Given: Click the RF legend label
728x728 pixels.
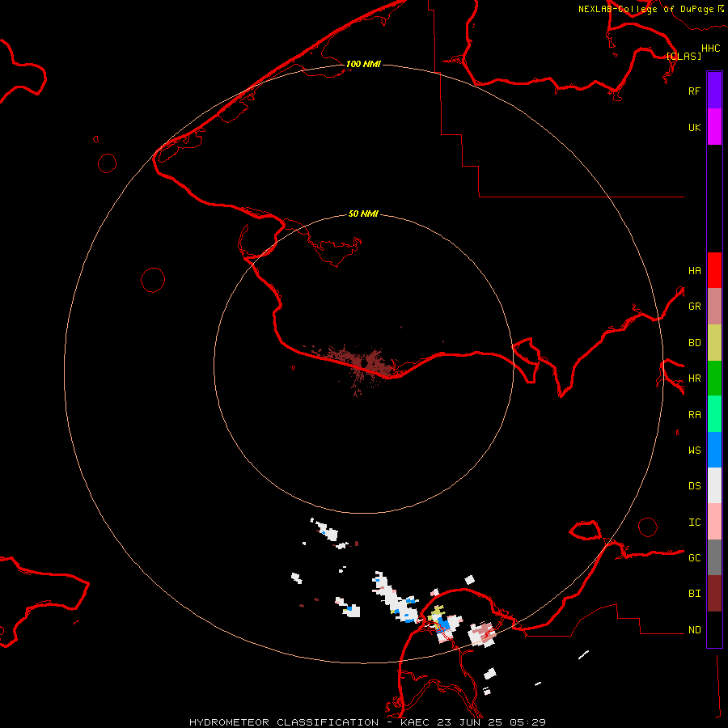Looking at the screenshot, I should 695,91.
